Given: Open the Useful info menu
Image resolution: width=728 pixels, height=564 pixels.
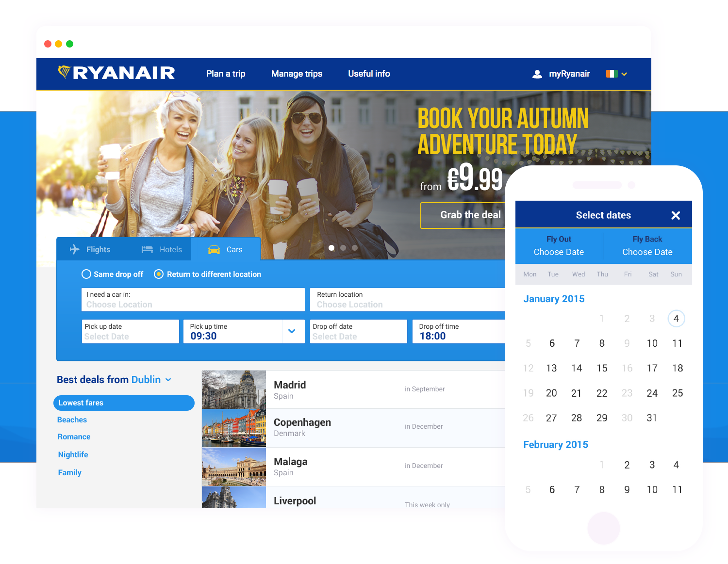Looking at the screenshot, I should (369, 74).
